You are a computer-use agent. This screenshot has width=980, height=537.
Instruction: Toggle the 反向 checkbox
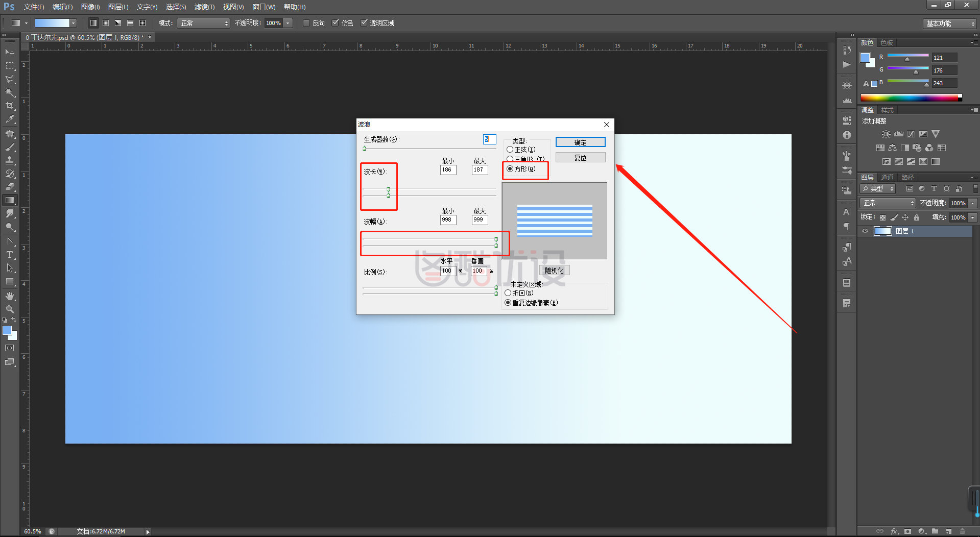[306, 23]
